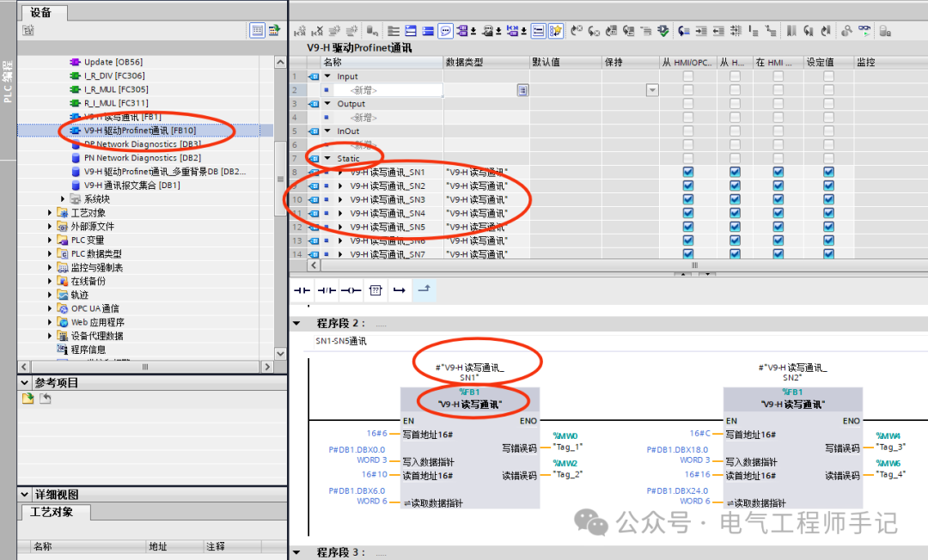Expand the PLC 变量 tree folder

(50, 240)
